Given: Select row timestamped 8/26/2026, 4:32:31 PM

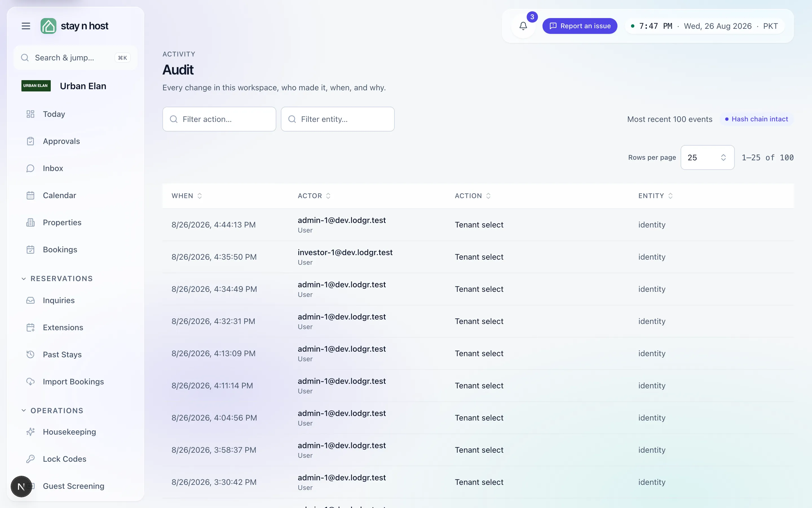Looking at the screenshot, I should [478, 321].
